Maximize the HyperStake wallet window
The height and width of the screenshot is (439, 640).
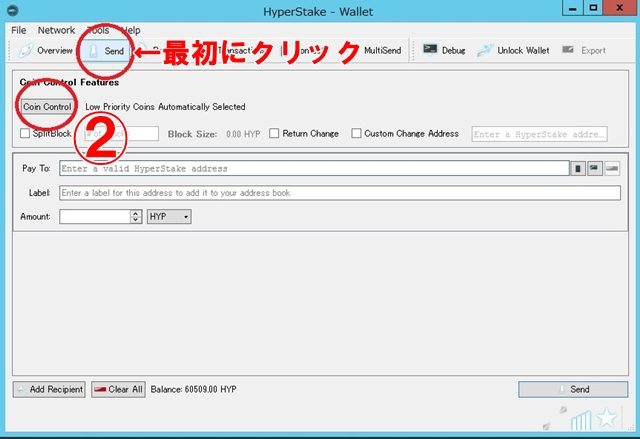coord(593,8)
